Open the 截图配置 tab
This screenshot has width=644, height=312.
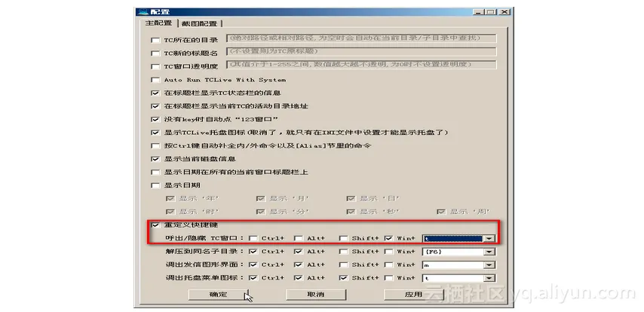pyautogui.click(x=199, y=23)
